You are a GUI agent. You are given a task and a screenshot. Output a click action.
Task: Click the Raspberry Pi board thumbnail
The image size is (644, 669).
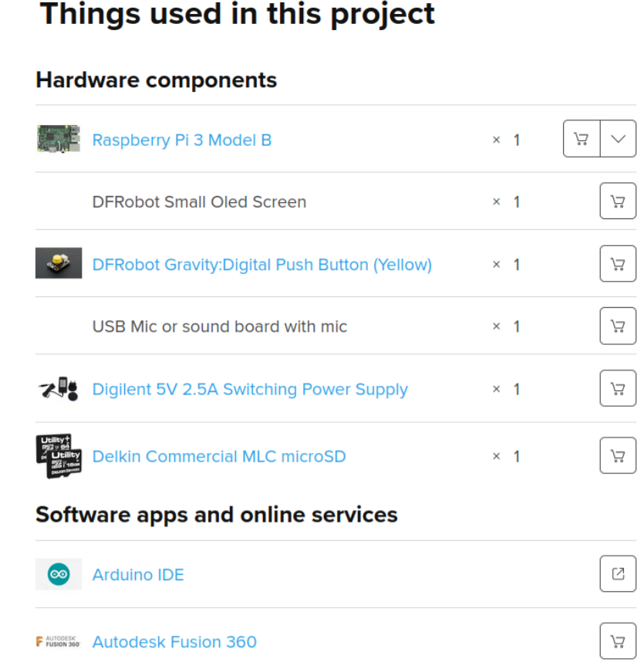coord(59,140)
